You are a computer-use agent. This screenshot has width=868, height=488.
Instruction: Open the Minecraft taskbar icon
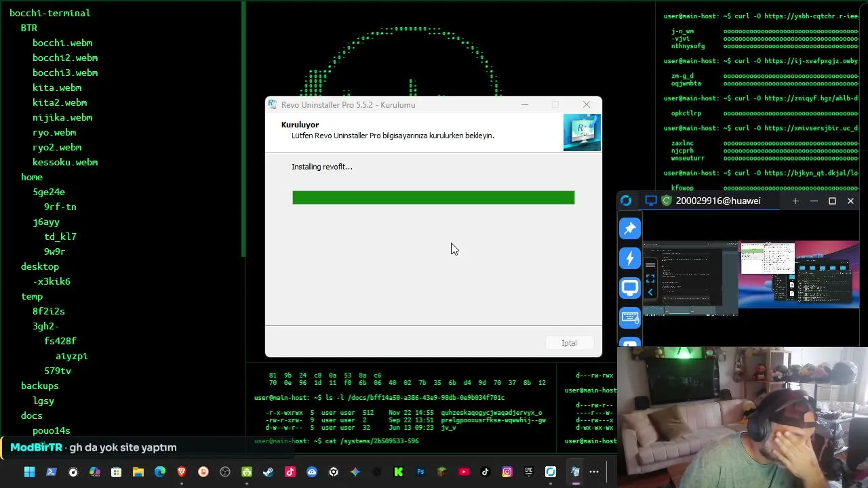pyautogui.click(x=442, y=472)
